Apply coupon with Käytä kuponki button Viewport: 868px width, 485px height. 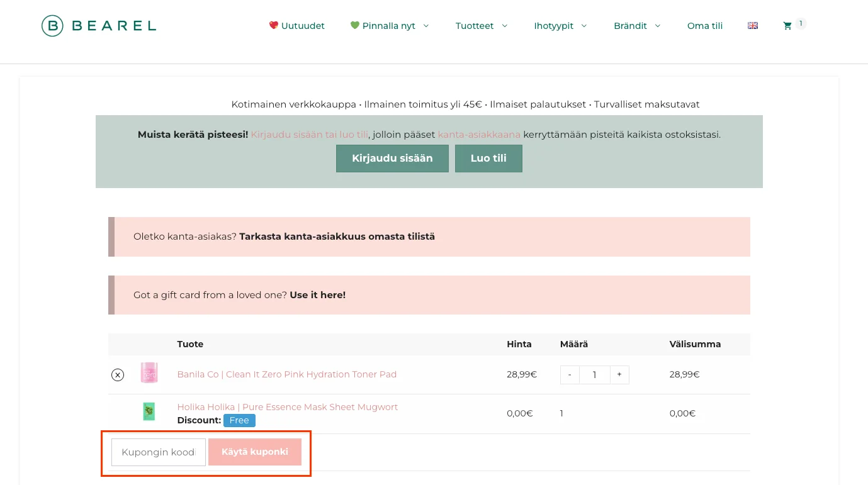(x=255, y=452)
